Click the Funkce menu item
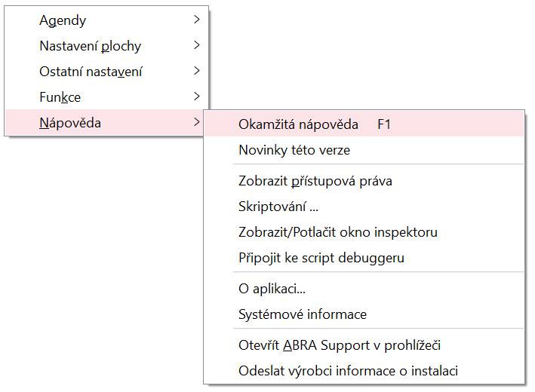The width and height of the screenshot is (535, 392). [x=60, y=97]
